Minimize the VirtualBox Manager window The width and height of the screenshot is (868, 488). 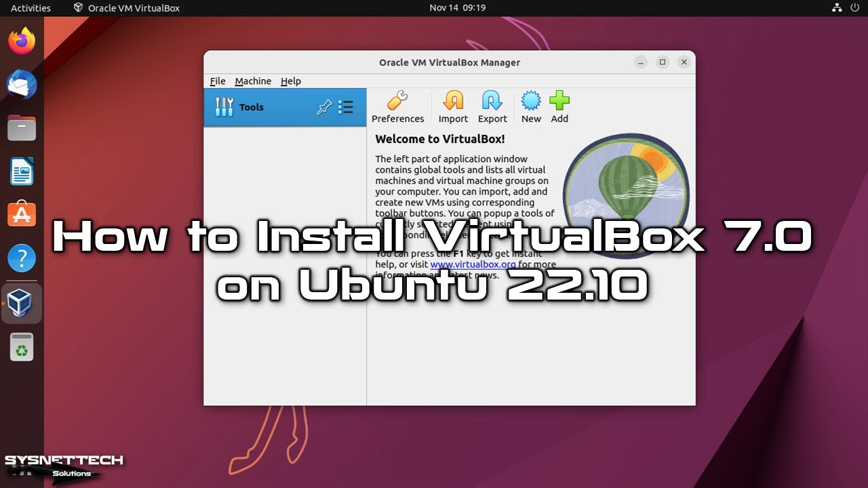point(641,62)
